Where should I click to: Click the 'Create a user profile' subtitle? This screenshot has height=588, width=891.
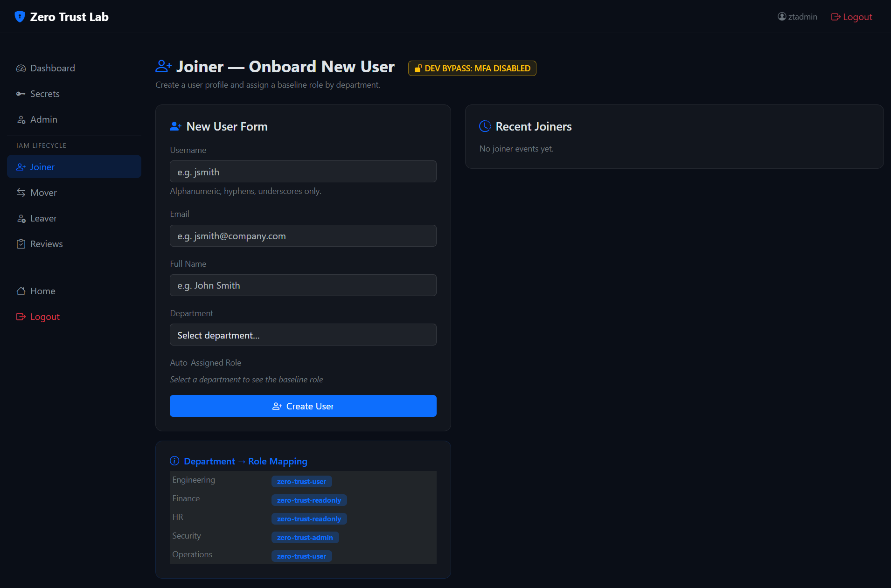coord(268,85)
